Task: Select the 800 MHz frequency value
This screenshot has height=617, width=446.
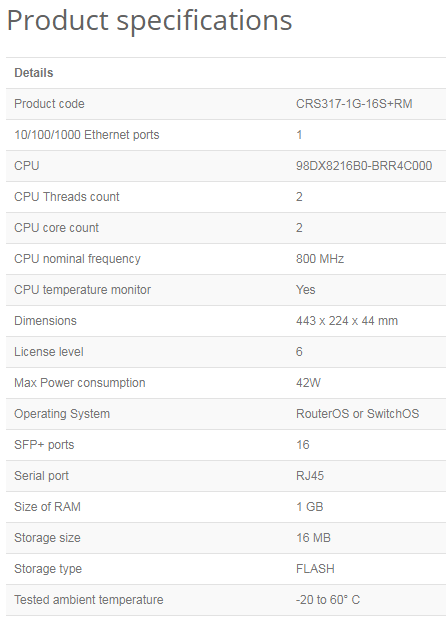Action: click(320, 259)
